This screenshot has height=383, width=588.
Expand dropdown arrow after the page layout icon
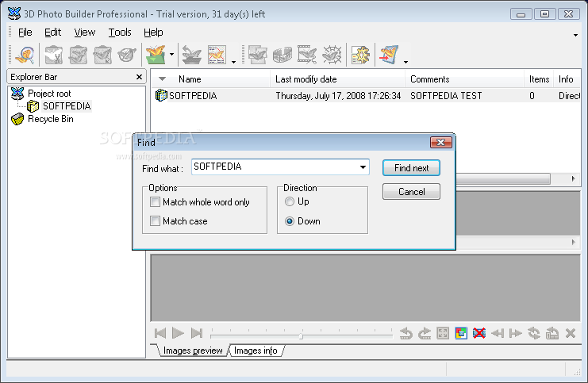(233, 62)
